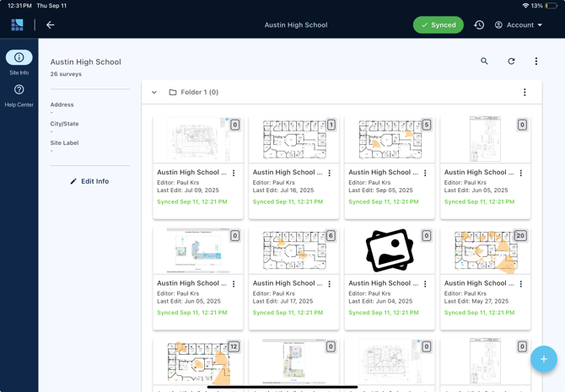The image size is (565, 392).
Task: Open thumbnail of survey edited Jul 17, 2025
Action: (x=294, y=250)
